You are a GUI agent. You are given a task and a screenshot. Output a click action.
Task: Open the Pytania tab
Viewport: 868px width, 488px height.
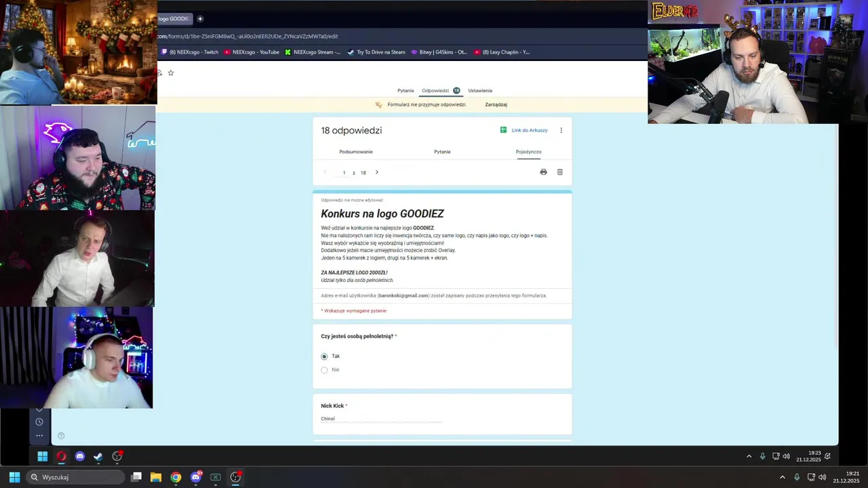click(406, 90)
